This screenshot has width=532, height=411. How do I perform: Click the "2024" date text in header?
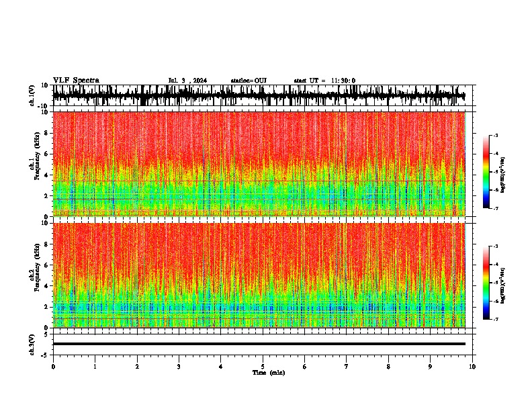(200, 81)
